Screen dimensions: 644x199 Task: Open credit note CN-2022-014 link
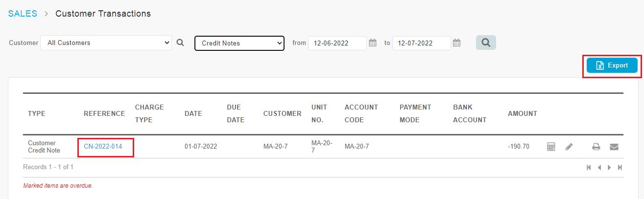point(103,146)
